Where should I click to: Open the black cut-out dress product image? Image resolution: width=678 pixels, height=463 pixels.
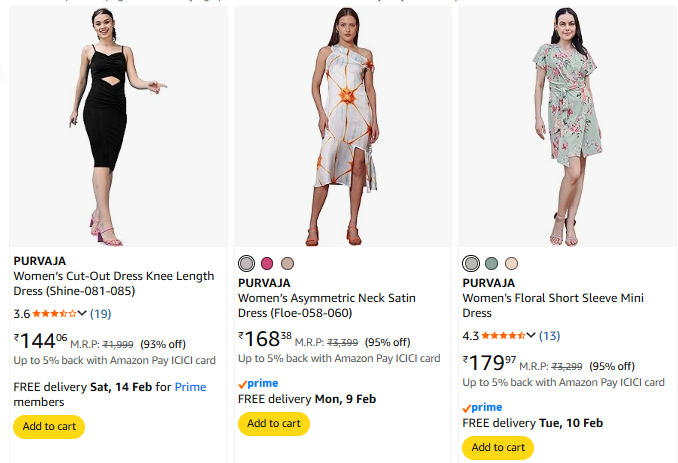click(118, 127)
